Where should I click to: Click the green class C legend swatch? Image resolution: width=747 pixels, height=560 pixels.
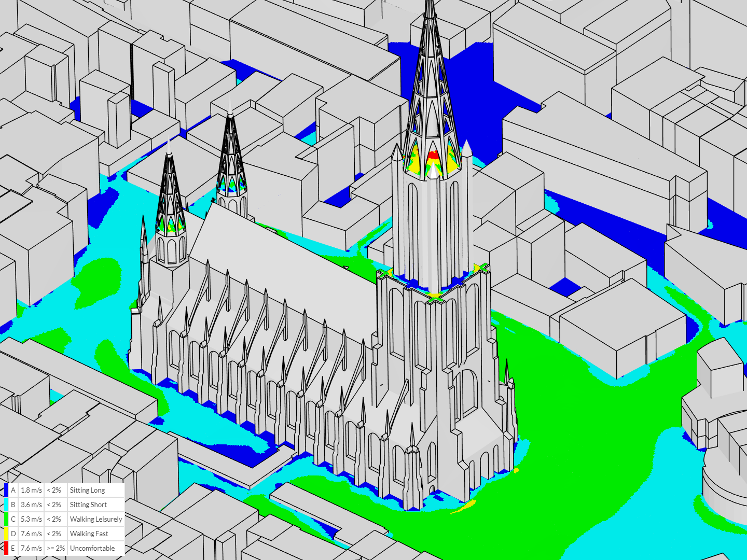tap(6, 519)
